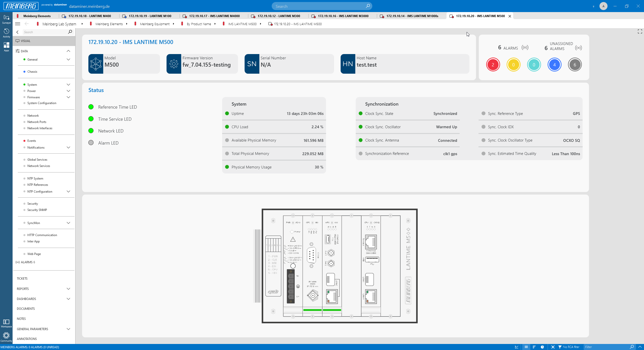Click the Firmware Version gear icon
Screen dimensions: 644x350
pos(174,64)
